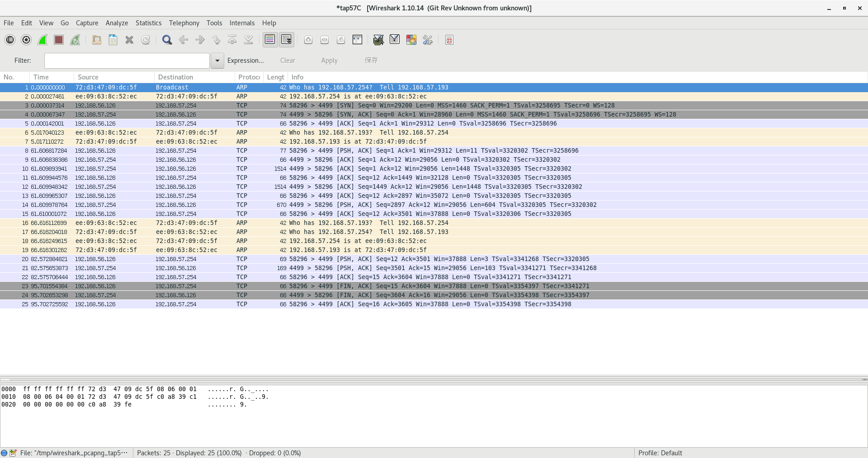Viewport: 868px width, 458px height.
Task: Restart the running capture
Action: click(x=75, y=40)
